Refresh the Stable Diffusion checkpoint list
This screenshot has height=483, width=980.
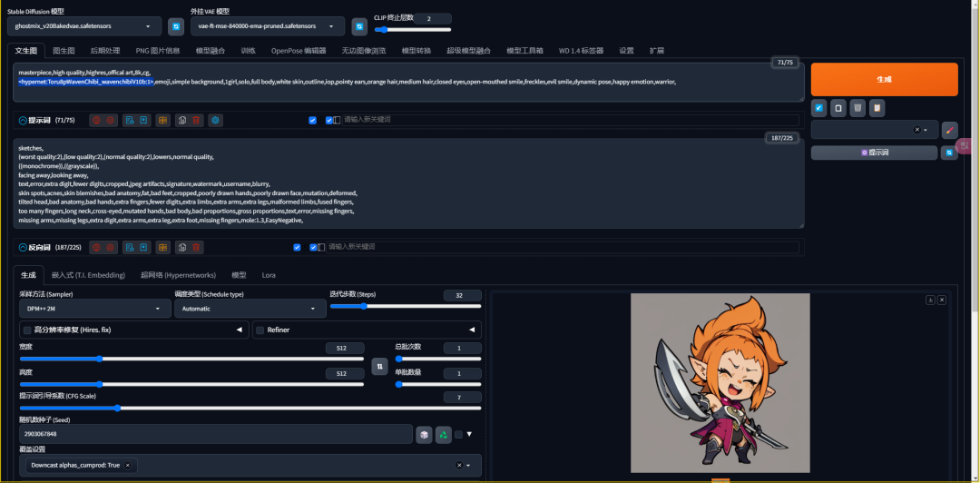pos(176,26)
